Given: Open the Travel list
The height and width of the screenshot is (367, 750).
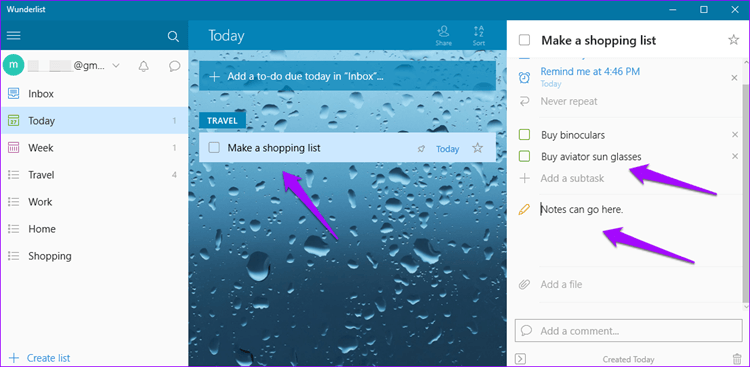Looking at the screenshot, I should [94, 175].
